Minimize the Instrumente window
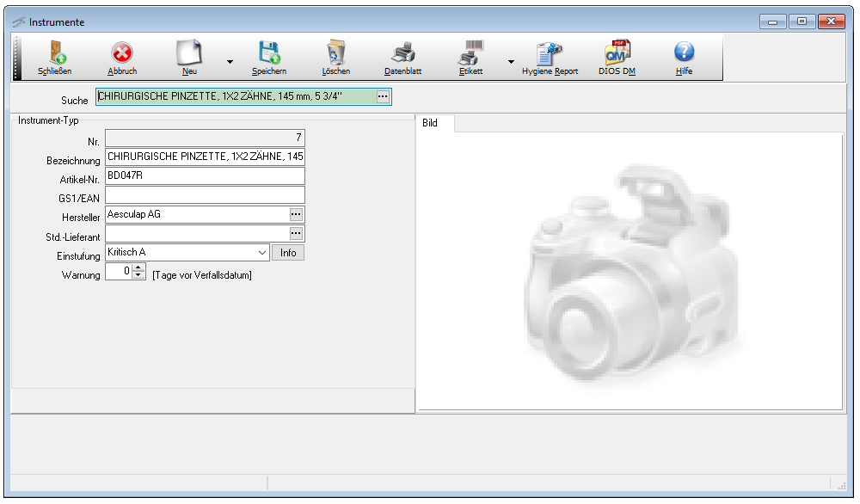Viewport: 860px width, 504px height. point(773,22)
